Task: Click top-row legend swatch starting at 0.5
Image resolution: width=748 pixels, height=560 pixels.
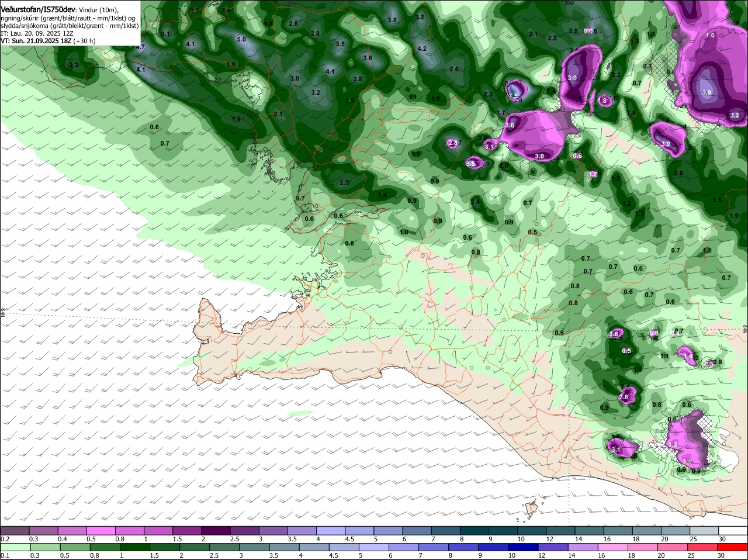Action: click(x=100, y=530)
